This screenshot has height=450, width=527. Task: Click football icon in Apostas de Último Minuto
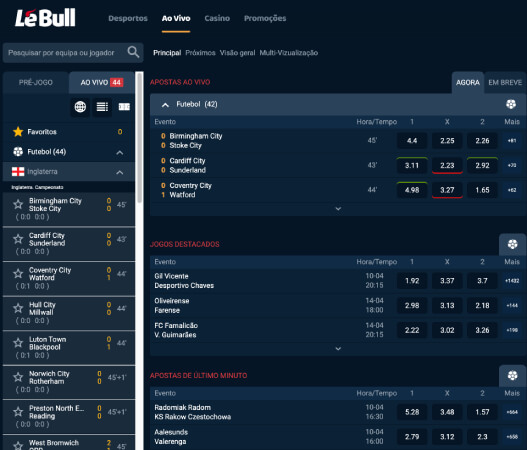coord(512,375)
